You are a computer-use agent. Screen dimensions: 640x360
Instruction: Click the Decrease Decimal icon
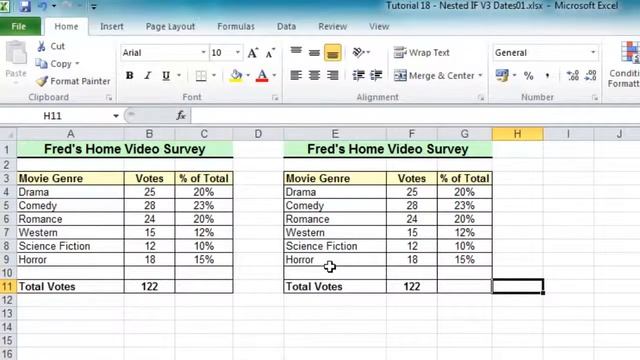(591, 76)
